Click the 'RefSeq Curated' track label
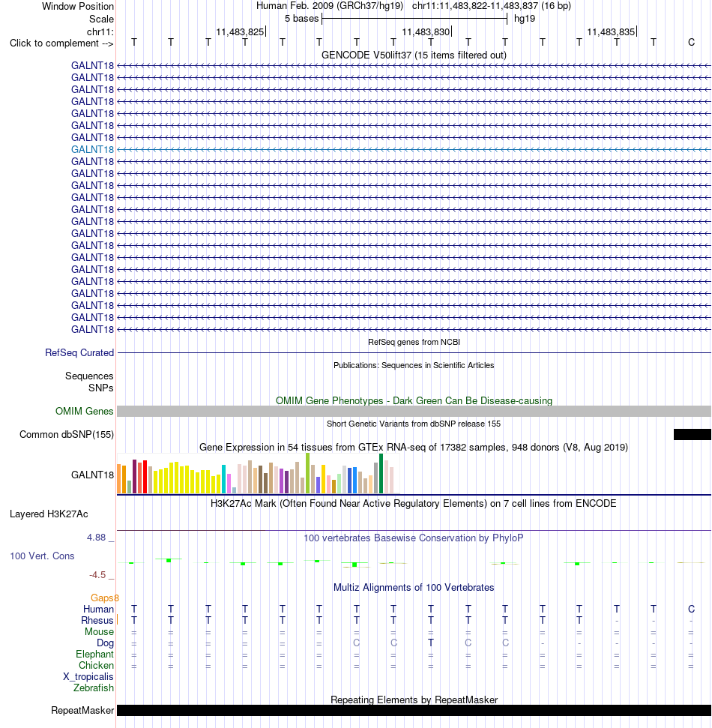Screen dimensions: 712x728 coord(79,353)
